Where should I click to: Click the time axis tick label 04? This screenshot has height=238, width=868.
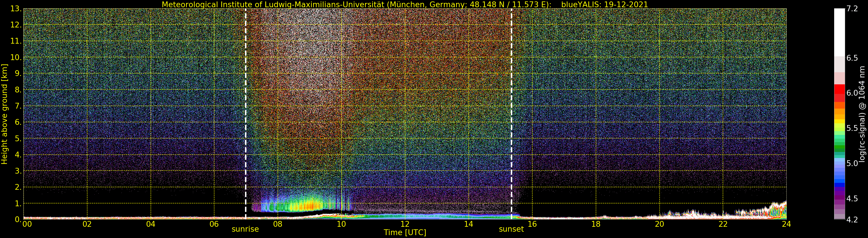(x=151, y=224)
